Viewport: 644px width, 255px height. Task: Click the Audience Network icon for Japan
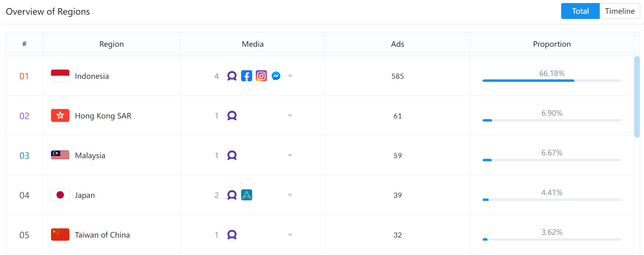tap(232, 195)
